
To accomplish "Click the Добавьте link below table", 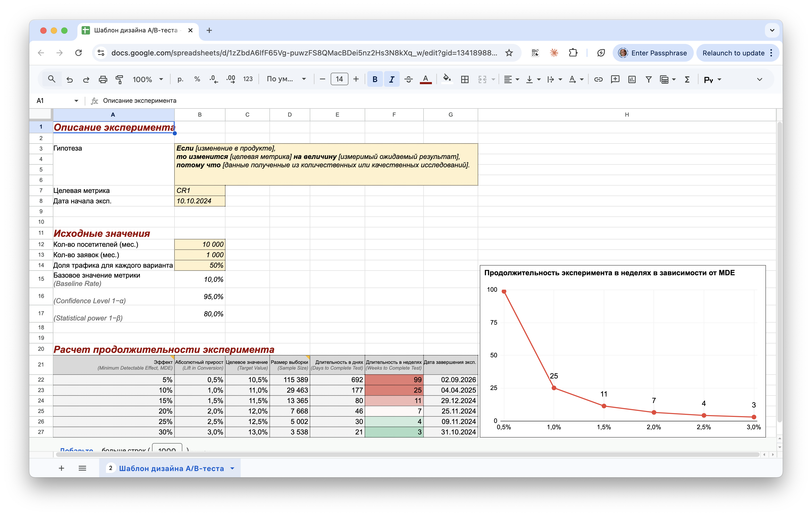I will point(77,450).
